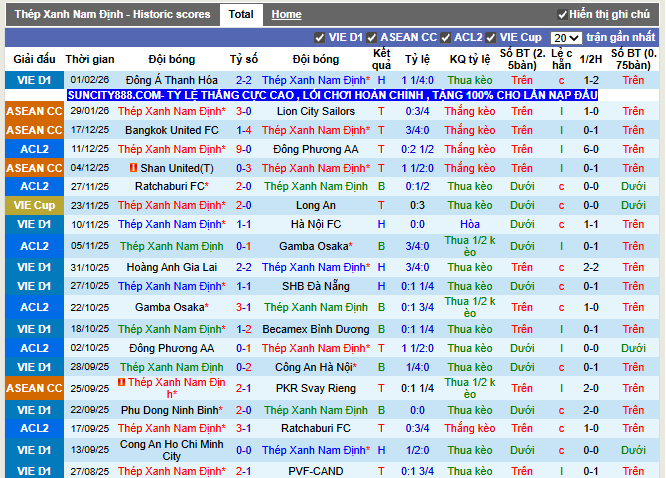Image resolution: width=666 pixels, height=478 pixels.
Task: Click the 6-0 half-time score
Action: (591, 149)
